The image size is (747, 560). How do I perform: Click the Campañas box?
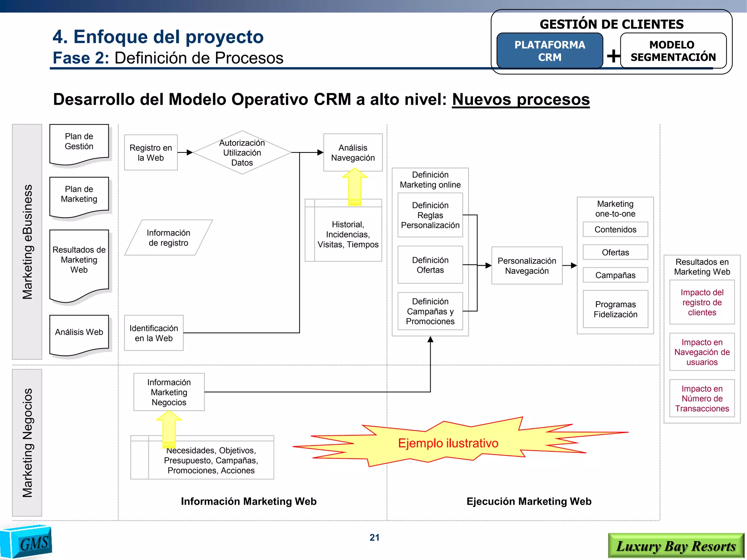(x=615, y=275)
